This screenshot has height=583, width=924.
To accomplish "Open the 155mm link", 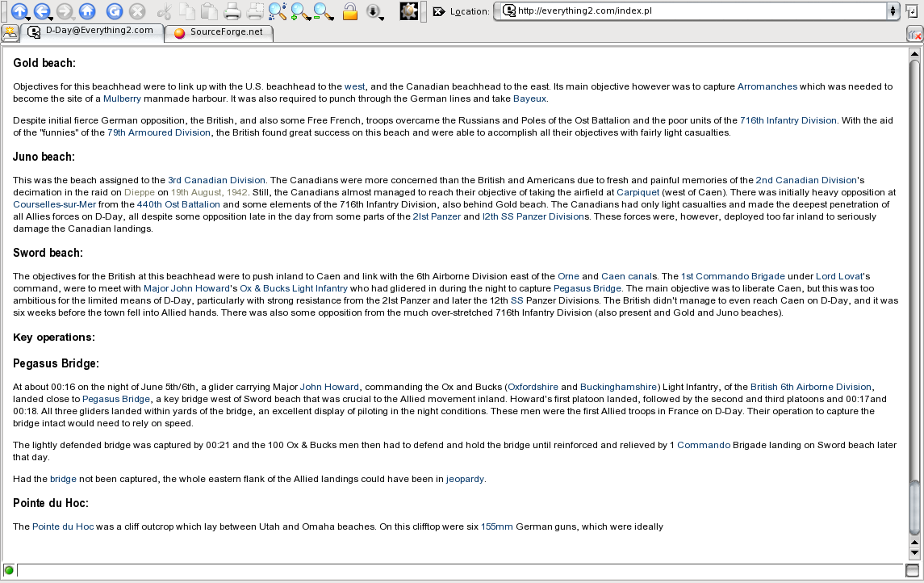I will tap(497, 526).
